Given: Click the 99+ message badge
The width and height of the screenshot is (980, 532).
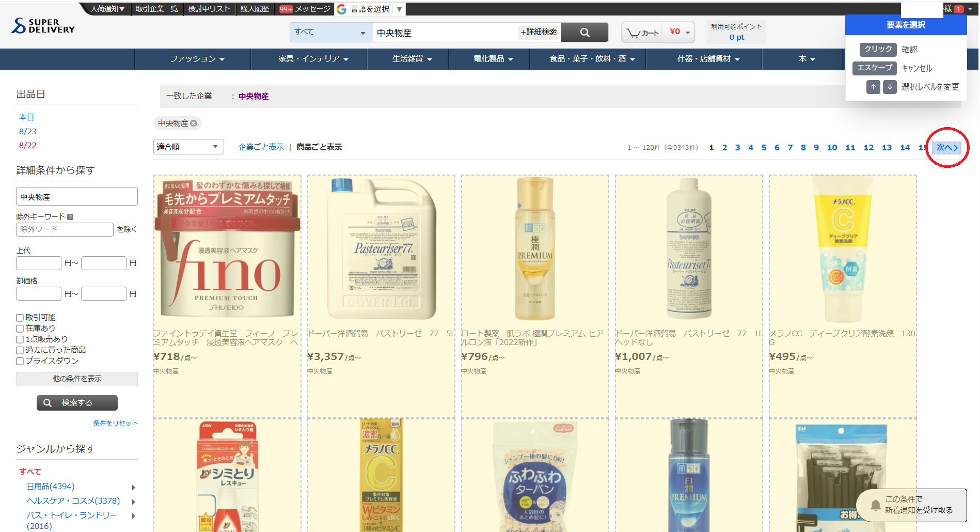Looking at the screenshot, I should tap(286, 9).
